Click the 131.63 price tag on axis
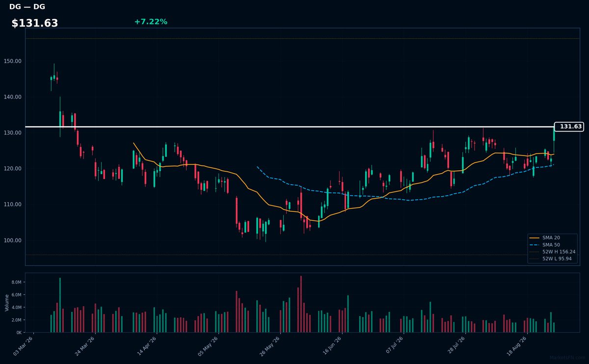The image size is (589, 364). click(x=569, y=127)
